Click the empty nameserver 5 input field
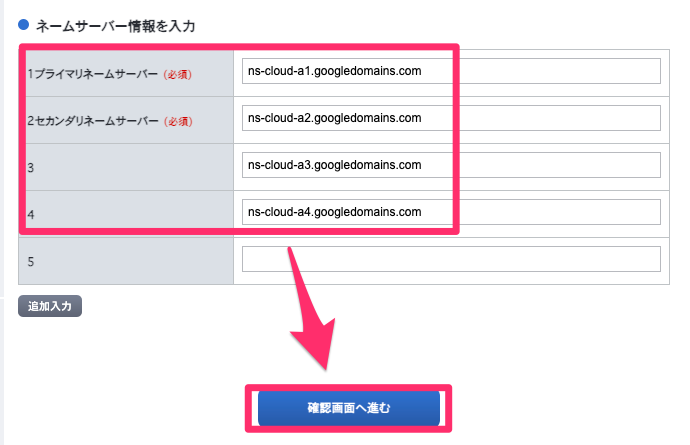Screen dimensions: 690x445 pyautogui.click(x=451, y=259)
